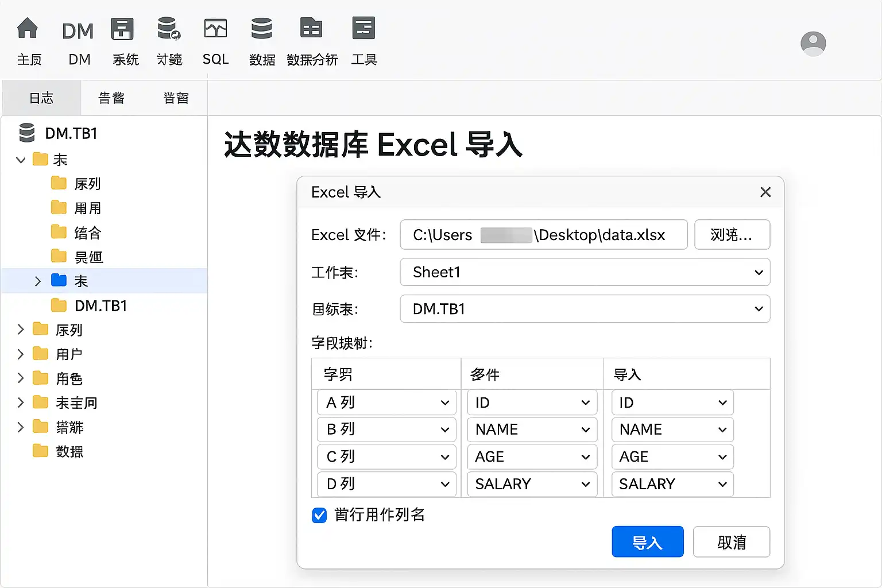Click the database stack icon labeled 数据
This screenshot has width=882, height=588.
(261, 28)
